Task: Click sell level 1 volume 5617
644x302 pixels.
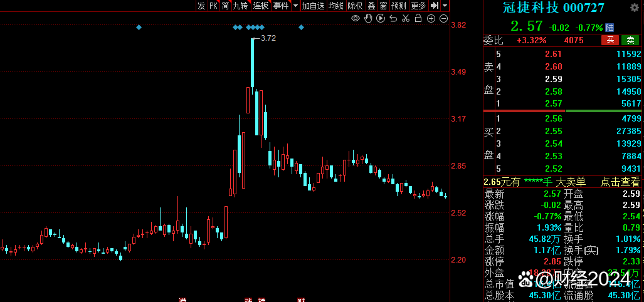Action: 631,104
